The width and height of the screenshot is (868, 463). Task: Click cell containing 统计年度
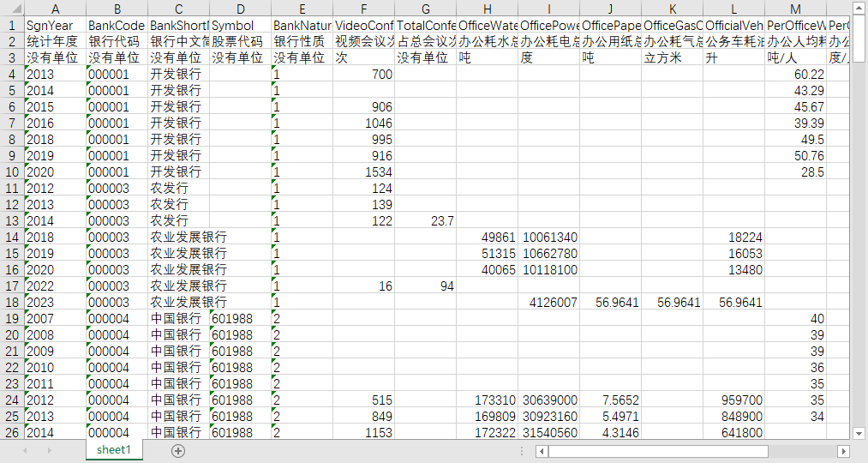tap(56, 41)
